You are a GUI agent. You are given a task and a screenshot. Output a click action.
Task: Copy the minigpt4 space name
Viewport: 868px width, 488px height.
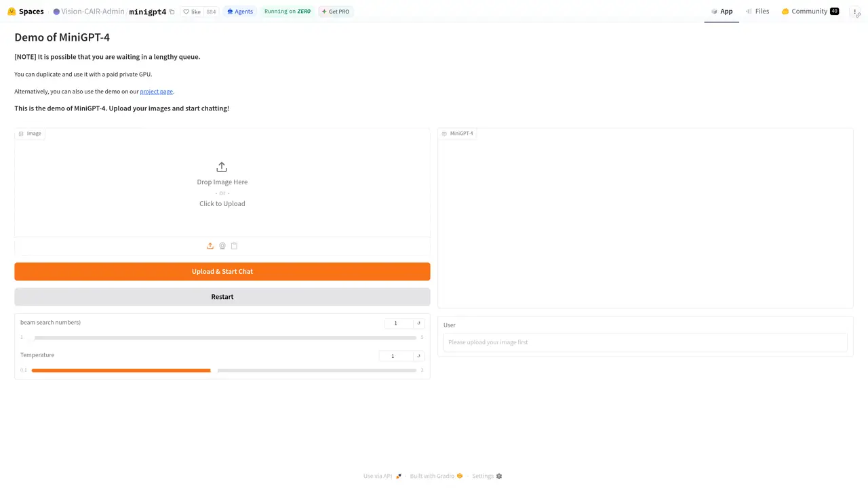172,12
